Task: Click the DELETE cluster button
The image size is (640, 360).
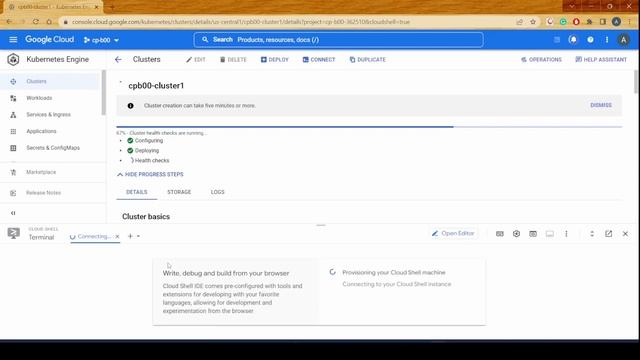Action: point(233,60)
